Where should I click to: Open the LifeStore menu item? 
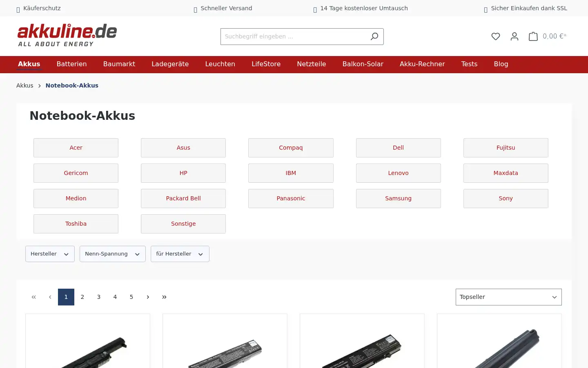pyautogui.click(x=266, y=64)
